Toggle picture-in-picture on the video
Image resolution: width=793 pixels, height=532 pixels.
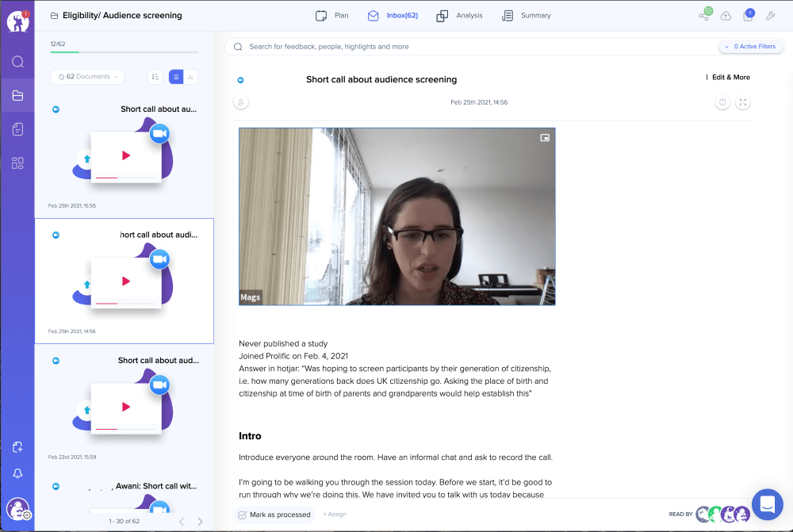[x=545, y=137]
